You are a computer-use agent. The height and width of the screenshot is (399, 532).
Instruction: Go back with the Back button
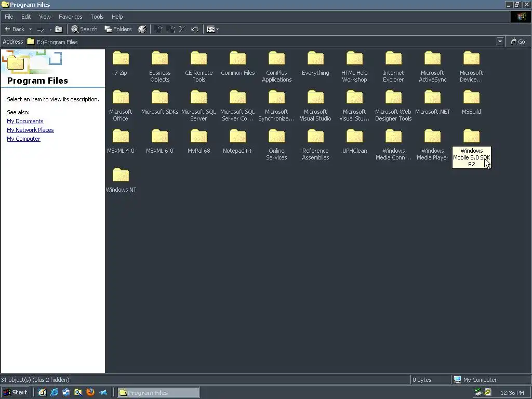(15, 29)
